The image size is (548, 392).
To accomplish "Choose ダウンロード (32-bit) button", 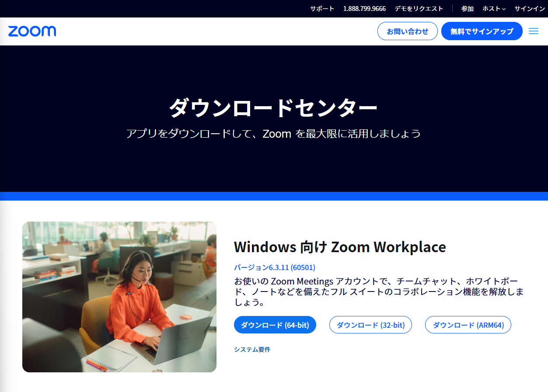I will 370,325.
